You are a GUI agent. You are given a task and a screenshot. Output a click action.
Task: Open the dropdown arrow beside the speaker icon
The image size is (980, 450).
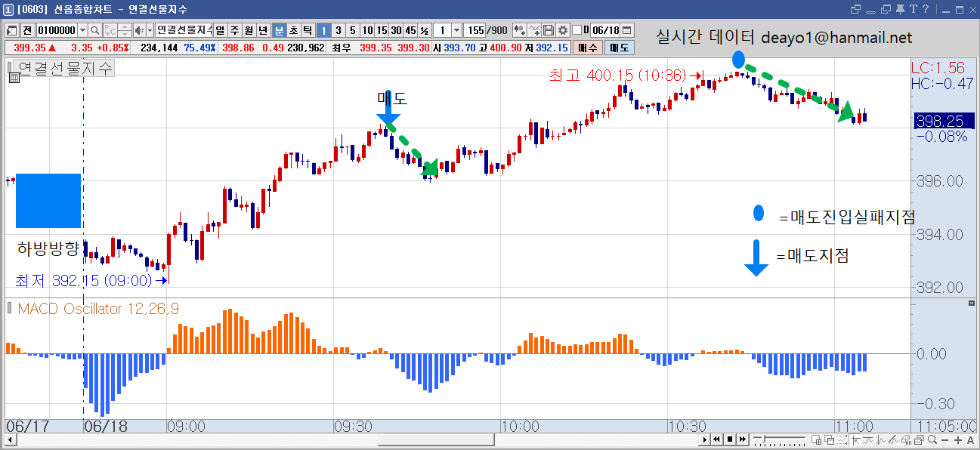[x=150, y=30]
